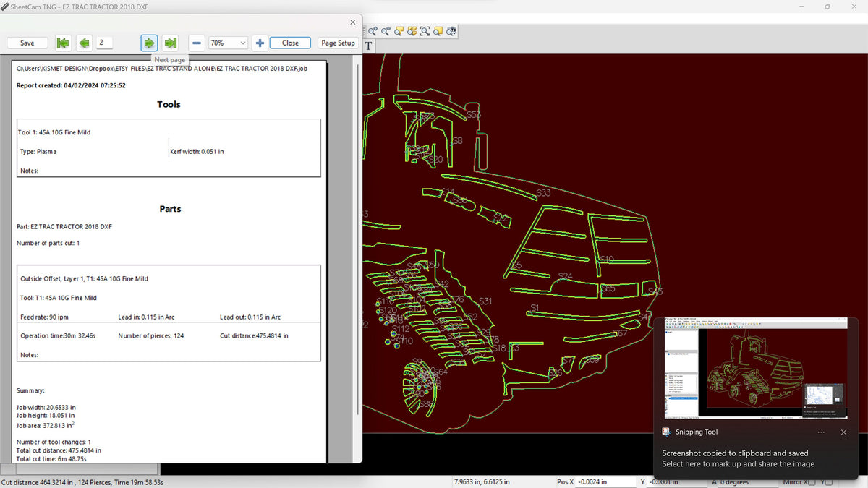The width and height of the screenshot is (868, 488).
Task: Click the zoom window selection icon
Action: (x=425, y=31)
